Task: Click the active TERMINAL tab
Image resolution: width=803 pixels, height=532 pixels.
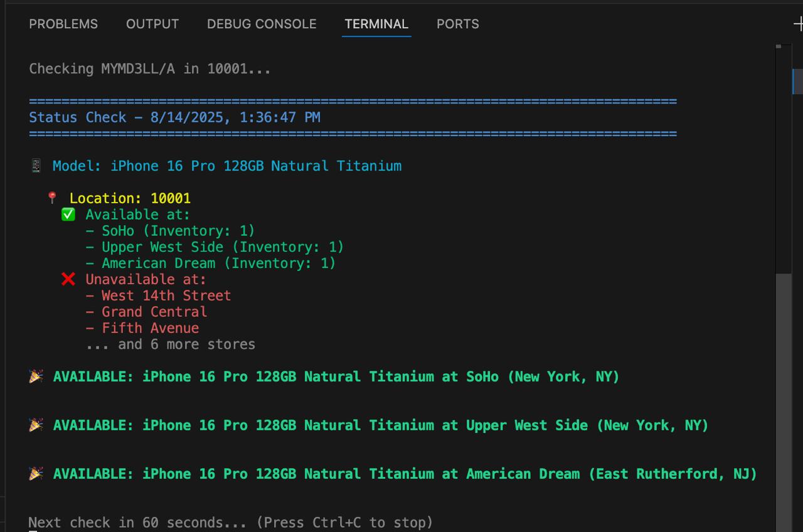Action: (376, 24)
